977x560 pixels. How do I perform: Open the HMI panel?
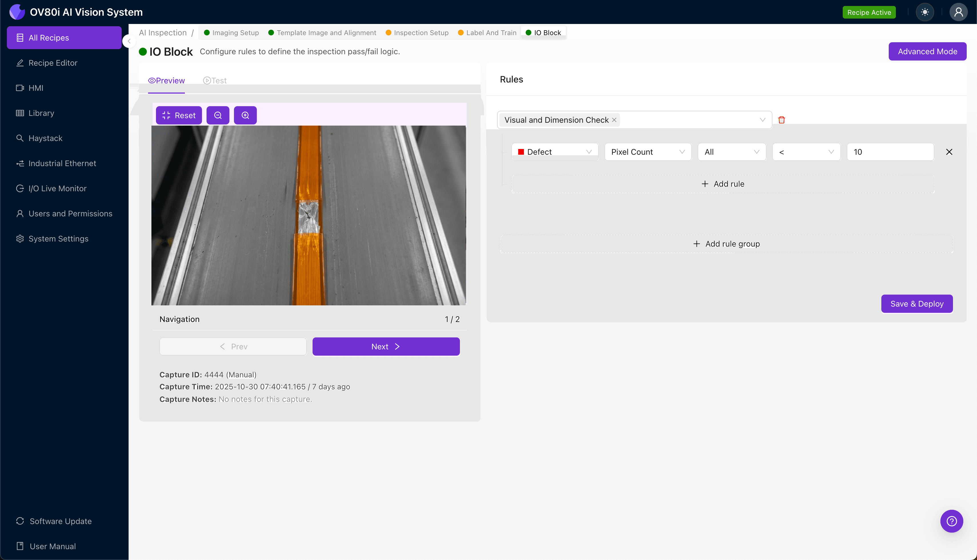pyautogui.click(x=35, y=88)
